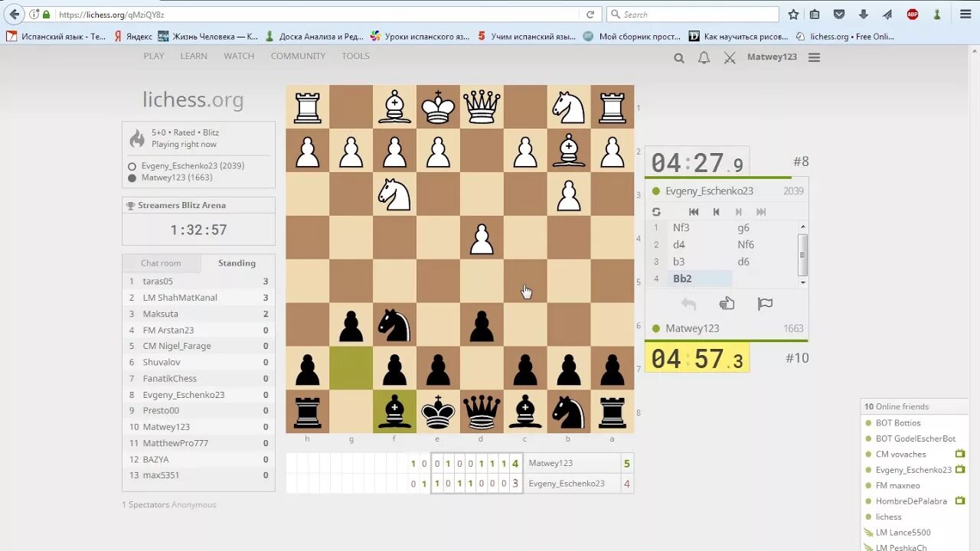
Task: Open Matwey123 (1663) player link
Action: [x=177, y=178]
